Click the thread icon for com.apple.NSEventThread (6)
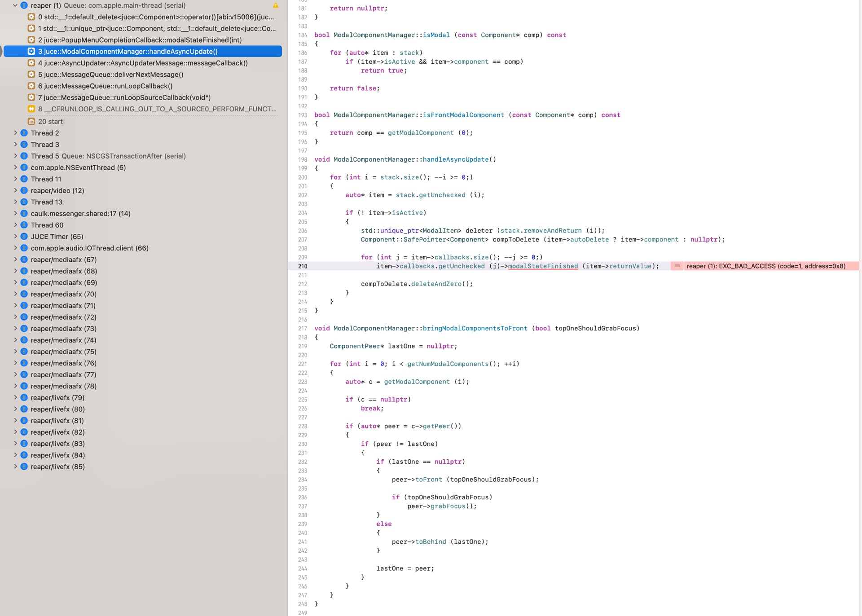 24,167
